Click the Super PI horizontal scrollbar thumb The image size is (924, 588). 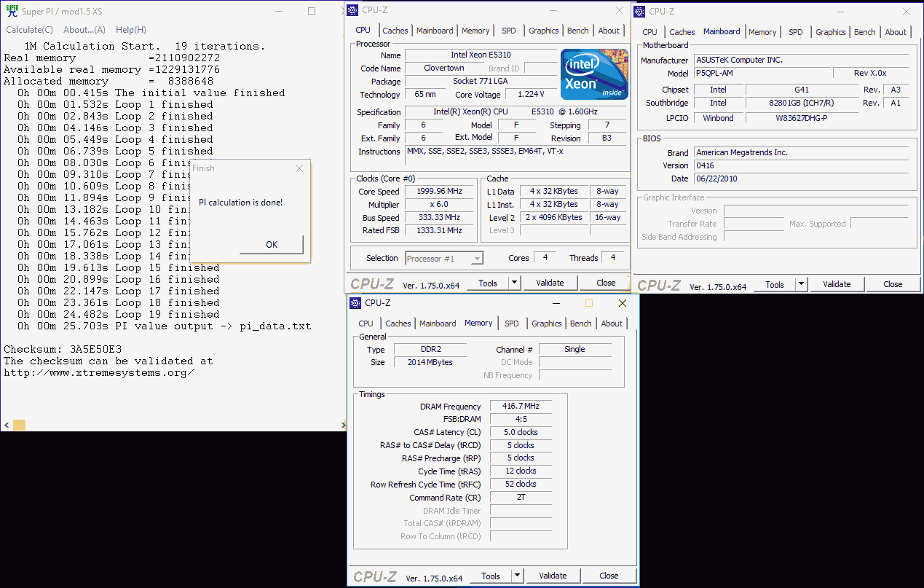pos(19,425)
